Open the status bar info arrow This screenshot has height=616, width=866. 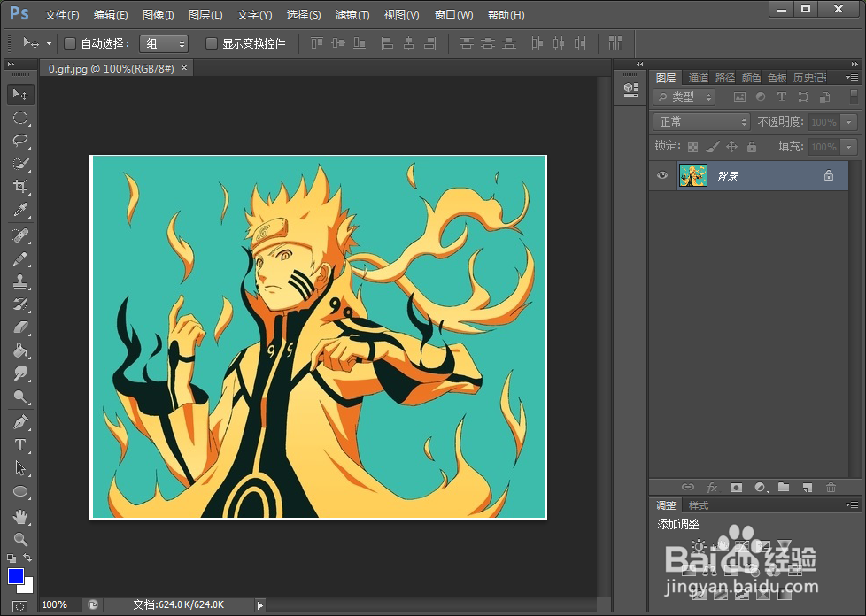[260, 605]
